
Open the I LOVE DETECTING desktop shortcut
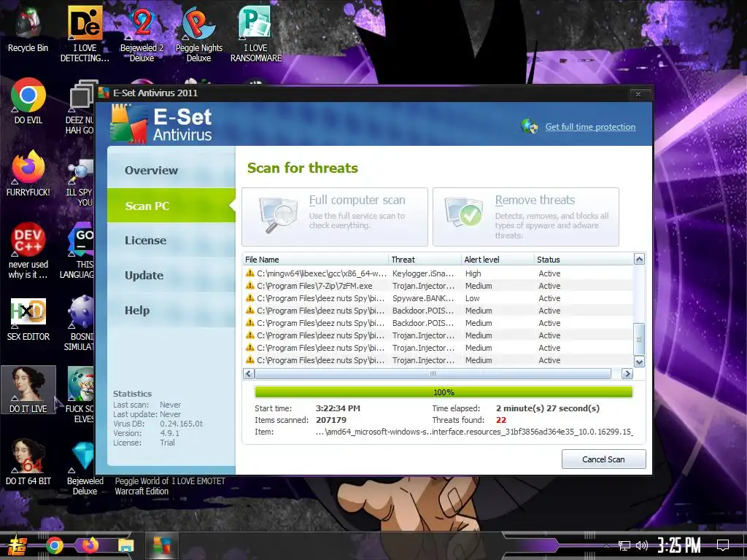tap(85, 34)
